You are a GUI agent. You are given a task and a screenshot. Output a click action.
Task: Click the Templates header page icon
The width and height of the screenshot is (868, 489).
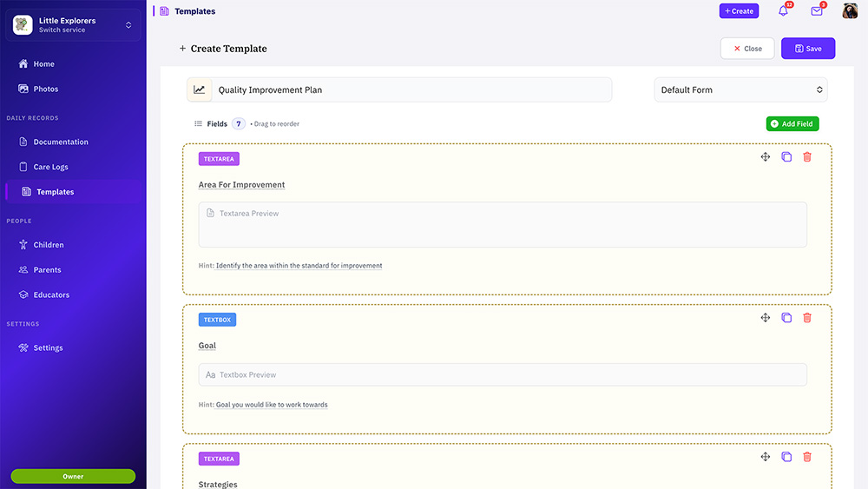[x=164, y=11]
